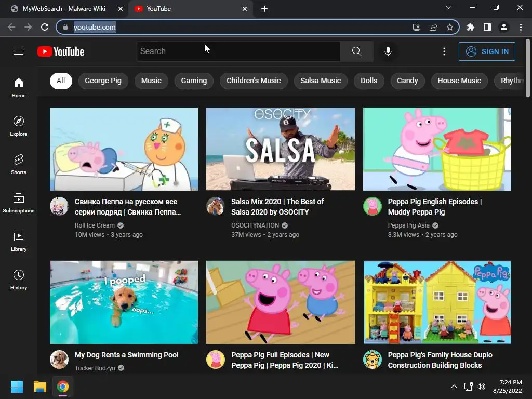Open taskbar clock and date
The width and height of the screenshot is (532, 399).
tap(507, 387)
